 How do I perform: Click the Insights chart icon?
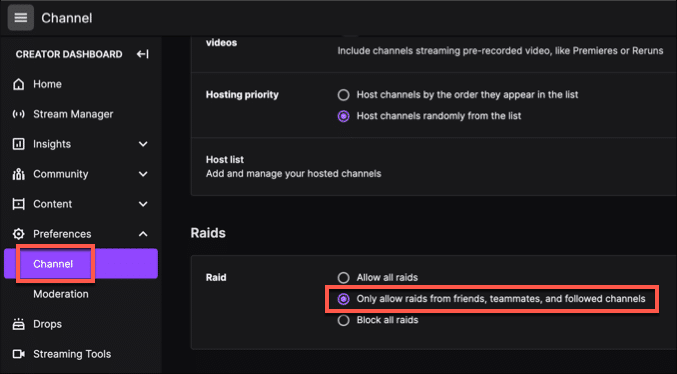click(19, 144)
